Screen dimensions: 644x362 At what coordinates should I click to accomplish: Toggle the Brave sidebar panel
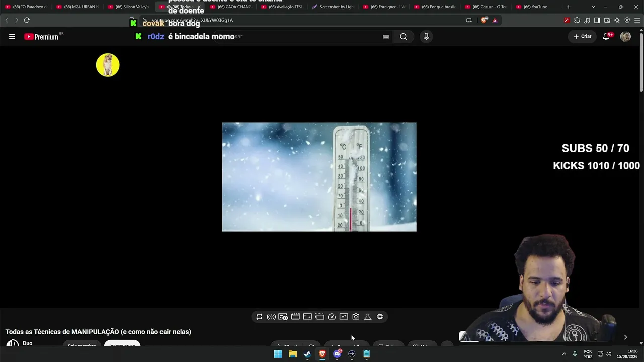pyautogui.click(x=597, y=20)
